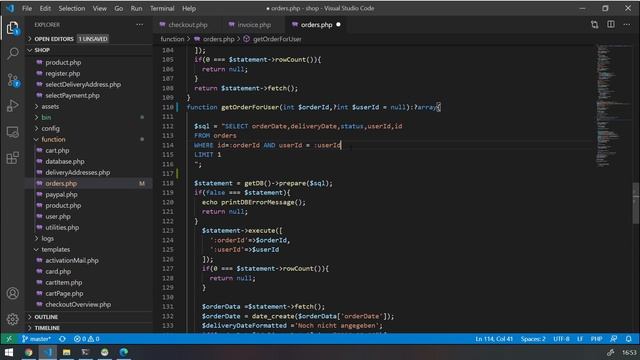
Task: Open the Help menu
Action: click(x=189, y=8)
